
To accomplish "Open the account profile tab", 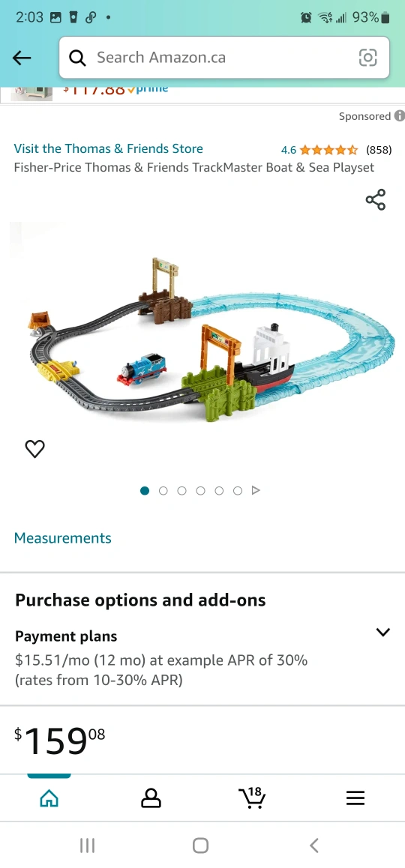I will click(x=151, y=798).
